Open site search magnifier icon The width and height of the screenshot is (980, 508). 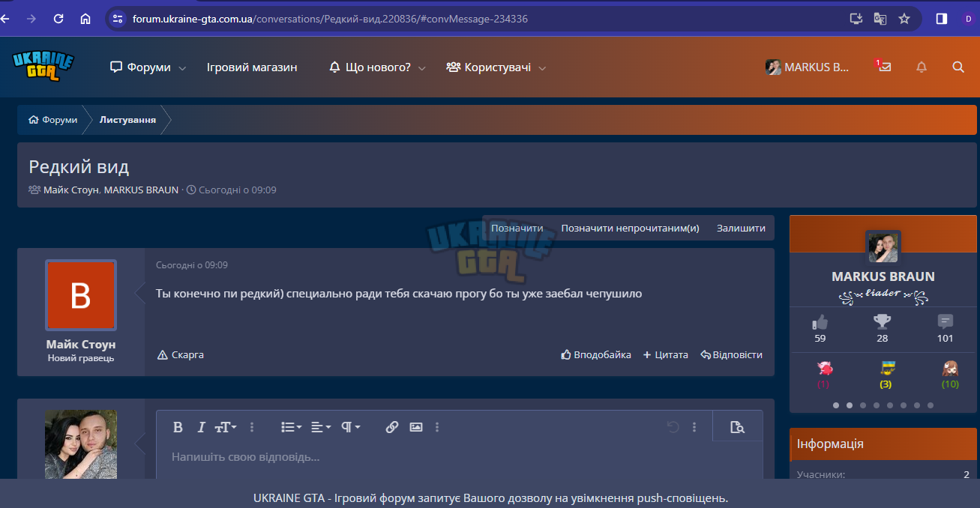coord(958,67)
